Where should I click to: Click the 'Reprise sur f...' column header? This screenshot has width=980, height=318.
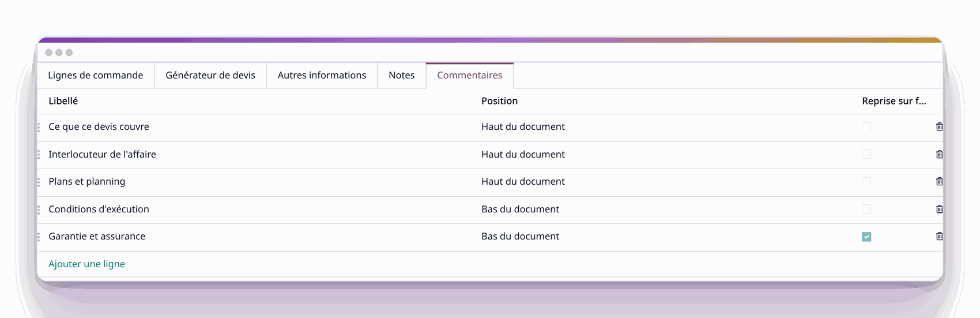(x=894, y=101)
